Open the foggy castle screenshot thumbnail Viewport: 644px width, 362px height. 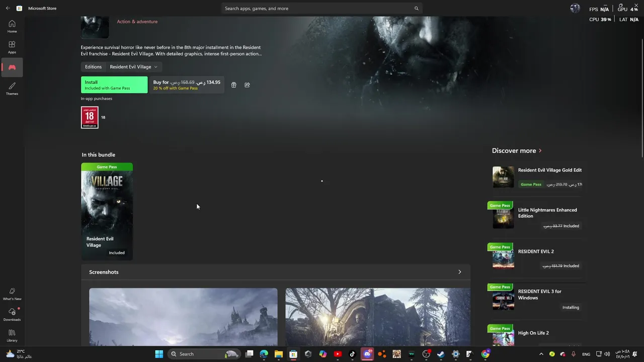point(183,317)
